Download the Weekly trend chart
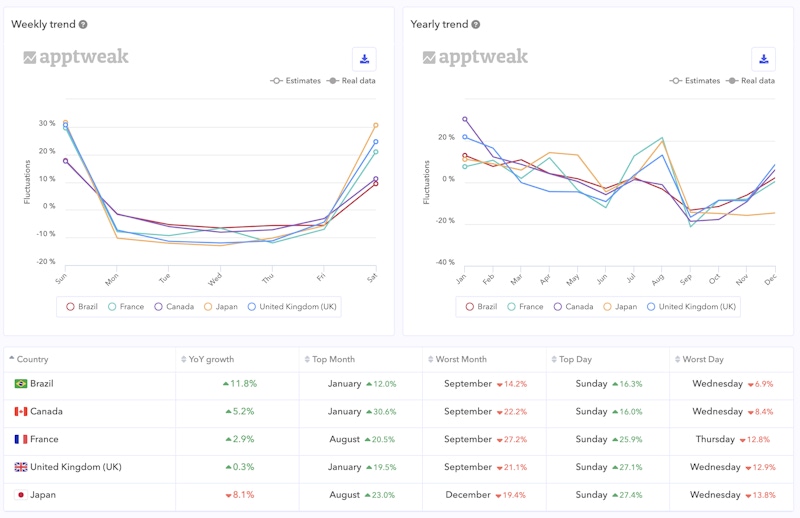Viewport: 800px width, 518px height. click(364, 59)
